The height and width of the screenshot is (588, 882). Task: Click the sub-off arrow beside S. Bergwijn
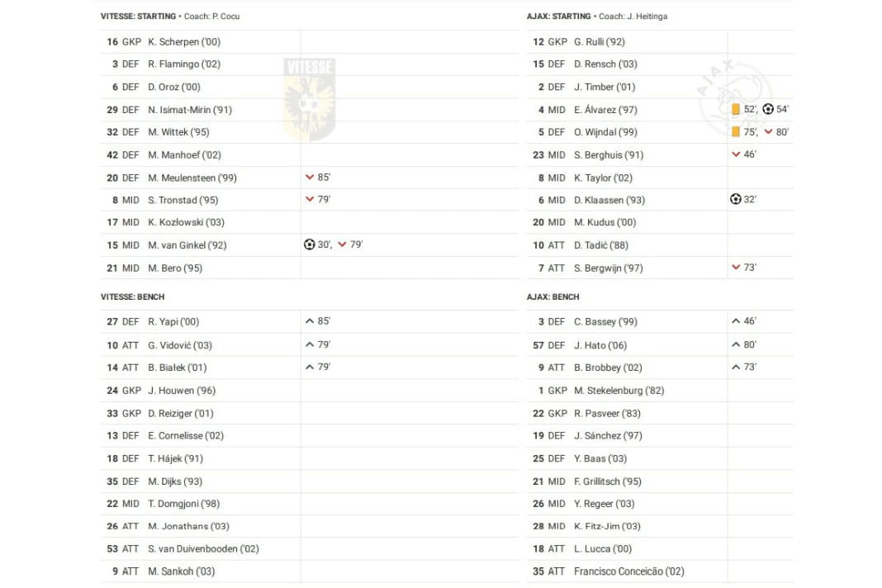click(736, 268)
